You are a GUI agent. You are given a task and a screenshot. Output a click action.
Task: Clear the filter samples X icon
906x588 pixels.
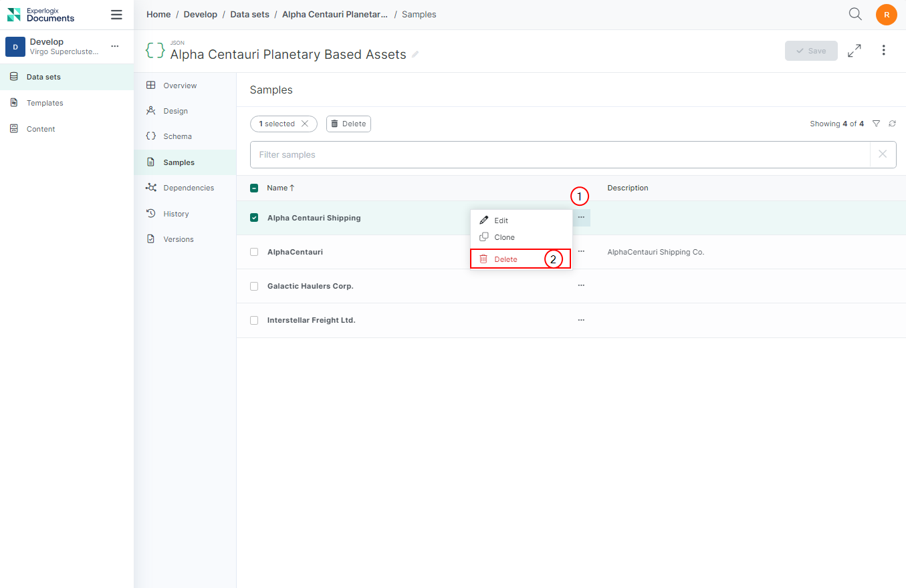tap(883, 154)
